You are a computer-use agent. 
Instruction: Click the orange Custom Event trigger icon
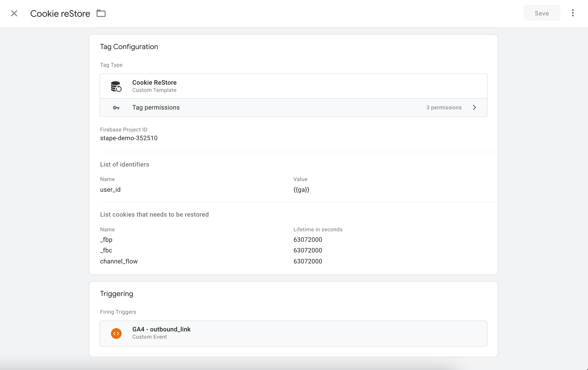[116, 333]
